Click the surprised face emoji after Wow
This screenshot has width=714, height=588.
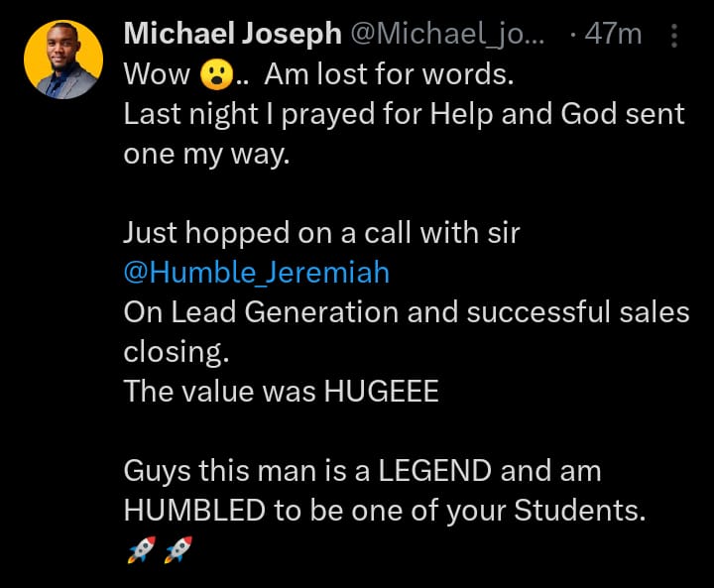(215, 75)
